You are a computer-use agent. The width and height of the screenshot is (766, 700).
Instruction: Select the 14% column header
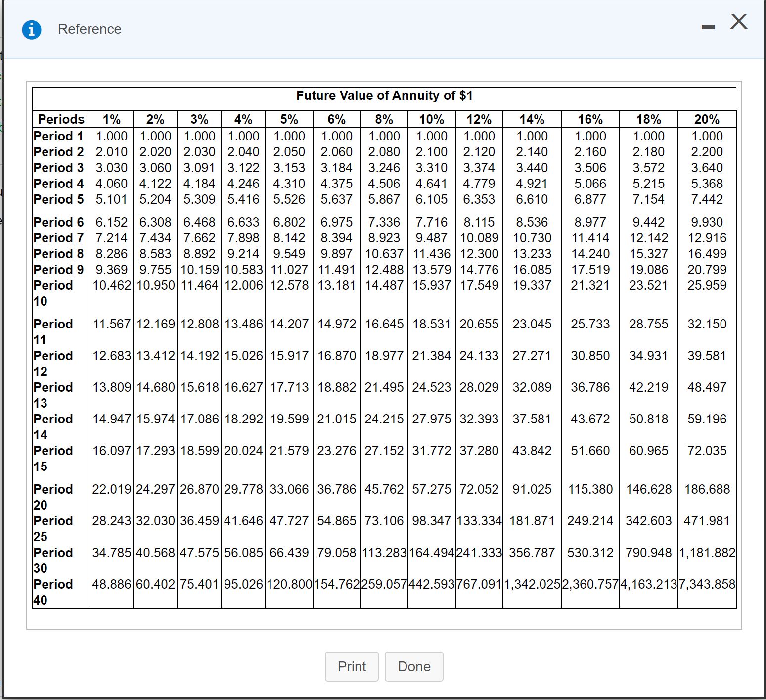click(532, 119)
